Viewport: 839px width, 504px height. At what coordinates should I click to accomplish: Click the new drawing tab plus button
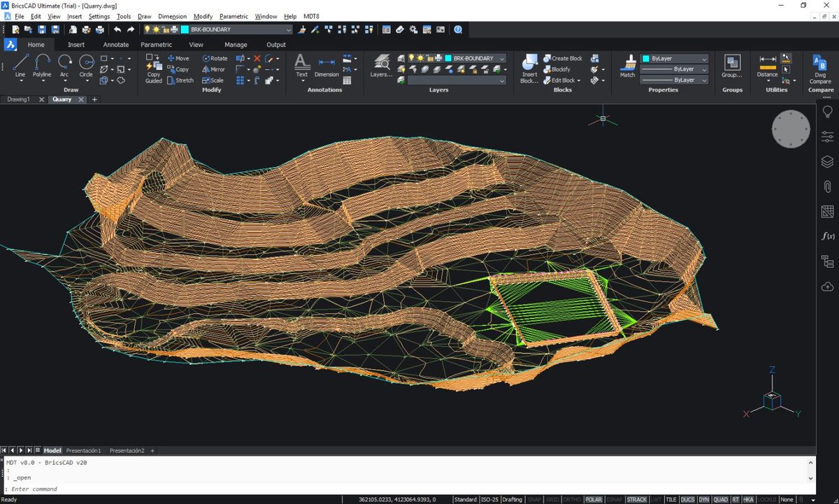(94, 99)
